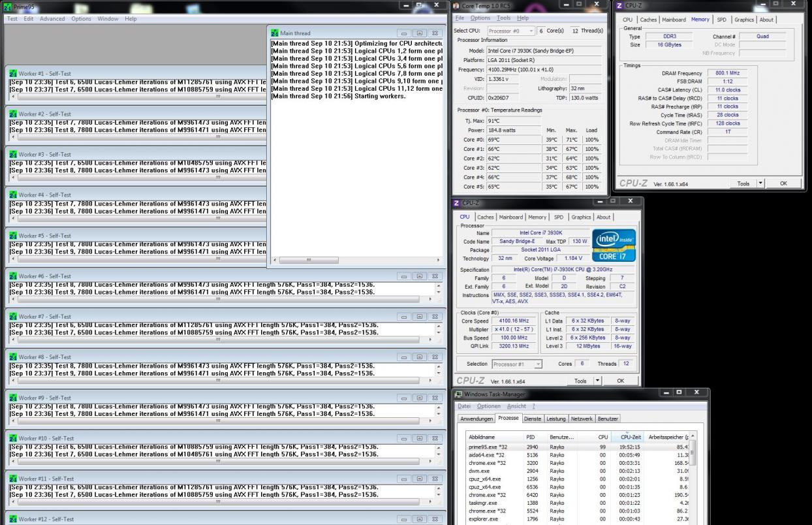Open the Options menu in Prime95
The height and width of the screenshot is (525, 812).
82,18
